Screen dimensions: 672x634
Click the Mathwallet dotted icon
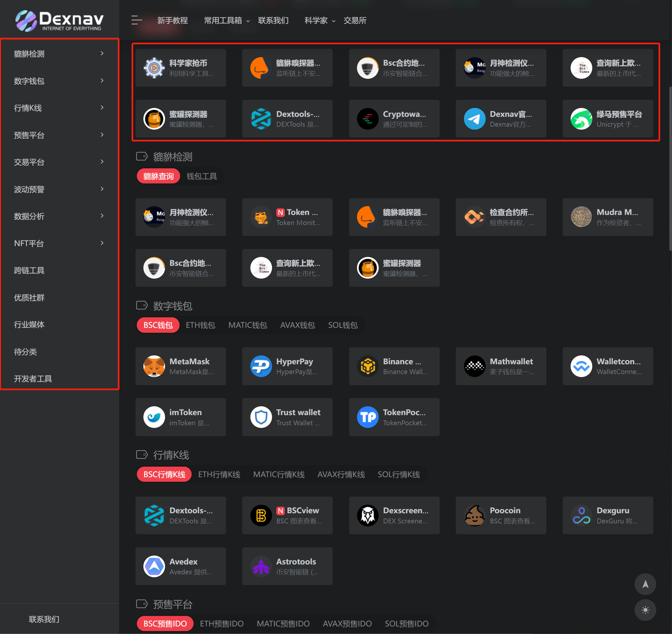474,366
